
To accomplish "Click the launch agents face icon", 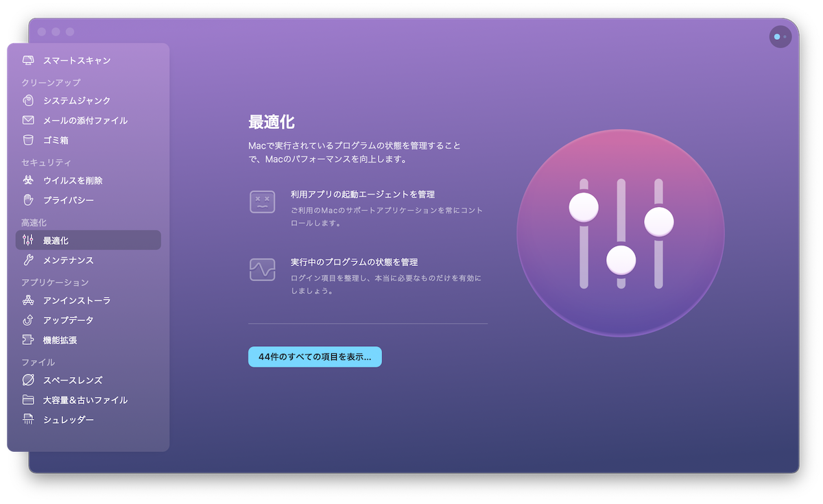I will click(262, 202).
